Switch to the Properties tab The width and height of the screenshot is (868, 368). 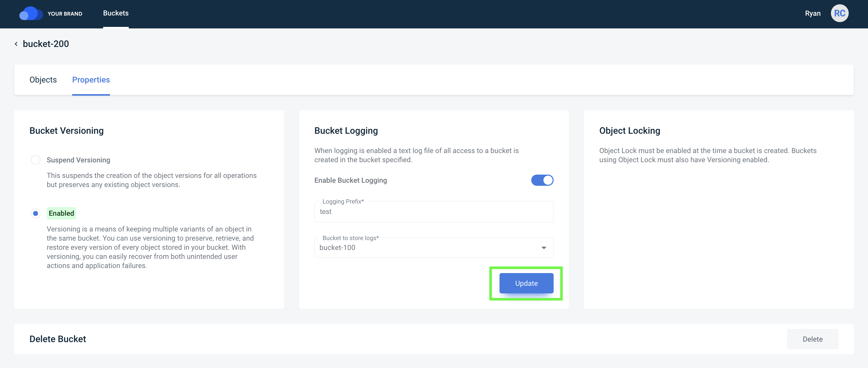91,80
